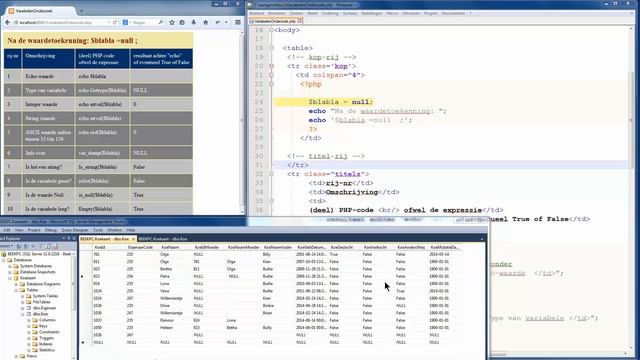The image size is (640, 360).
Task: Click the red stop icon in Object Explorer toolbar
Action: coord(56,246)
